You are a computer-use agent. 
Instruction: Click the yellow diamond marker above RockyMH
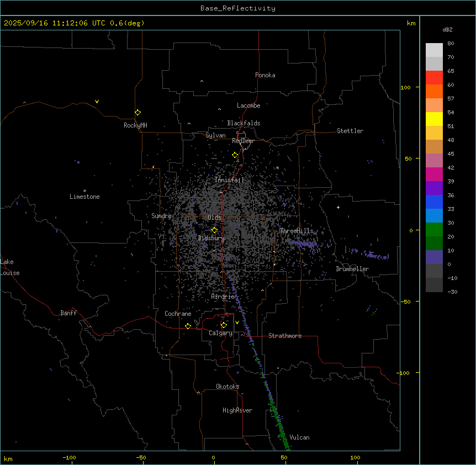click(137, 112)
